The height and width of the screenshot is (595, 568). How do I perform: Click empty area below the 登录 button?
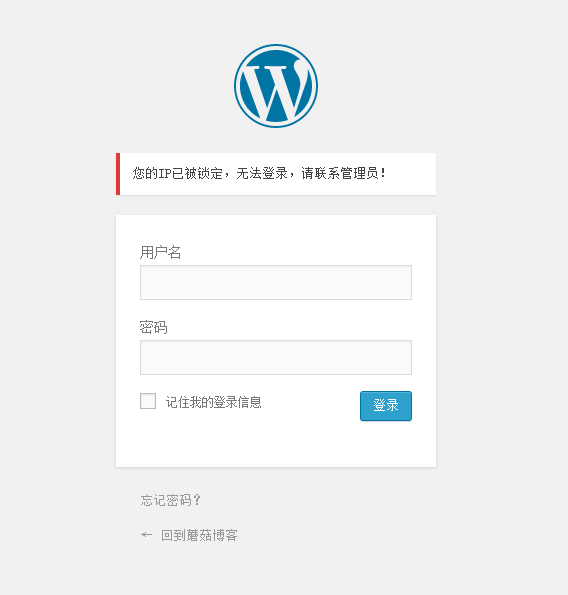(385, 444)
